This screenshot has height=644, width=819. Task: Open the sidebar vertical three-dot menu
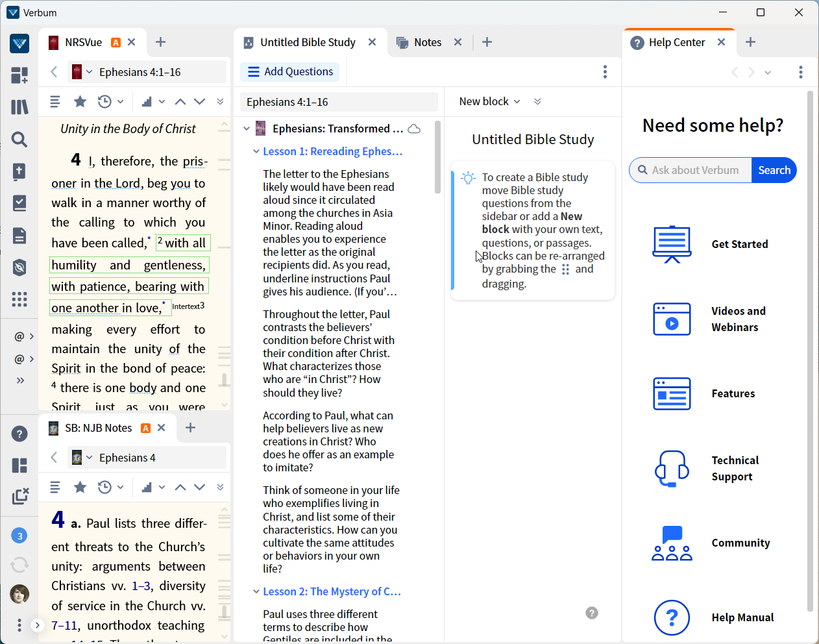coord(19,625)
